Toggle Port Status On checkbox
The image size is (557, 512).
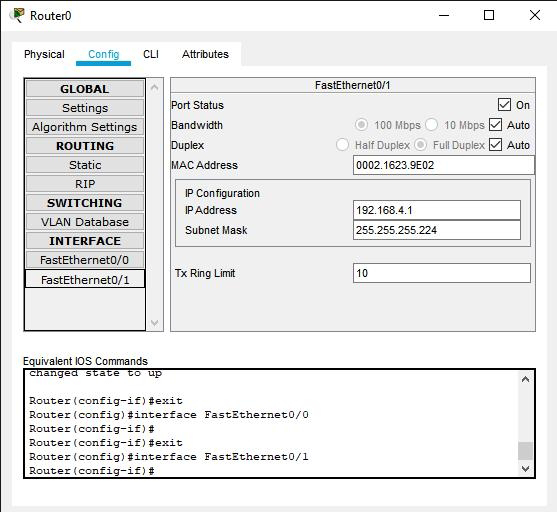504,105
